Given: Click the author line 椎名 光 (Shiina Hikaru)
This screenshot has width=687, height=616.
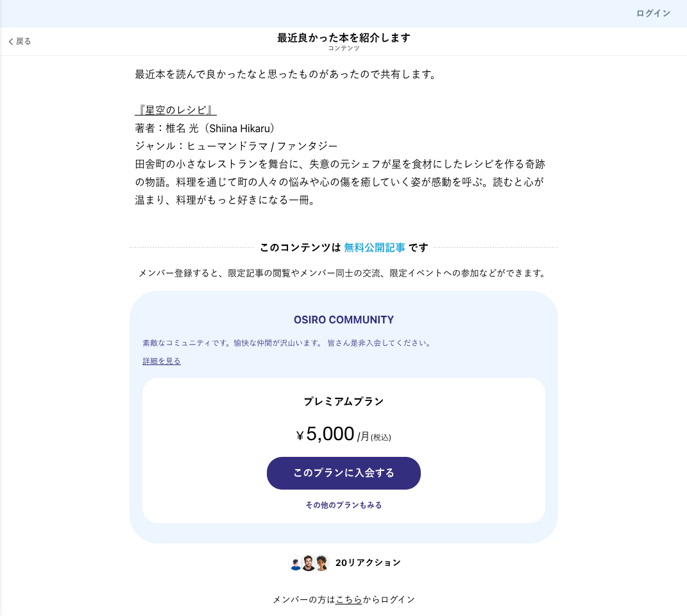Looking at the screenshot, I should (205, 128).
